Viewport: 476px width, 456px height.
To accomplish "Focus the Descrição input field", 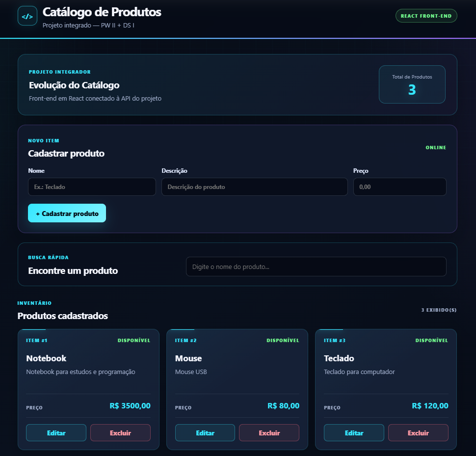I will click(254, 187).
